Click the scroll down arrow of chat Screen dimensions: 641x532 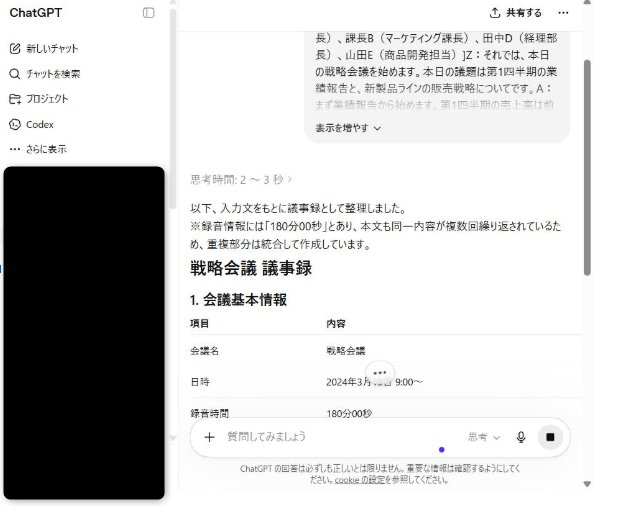point(587,484)
